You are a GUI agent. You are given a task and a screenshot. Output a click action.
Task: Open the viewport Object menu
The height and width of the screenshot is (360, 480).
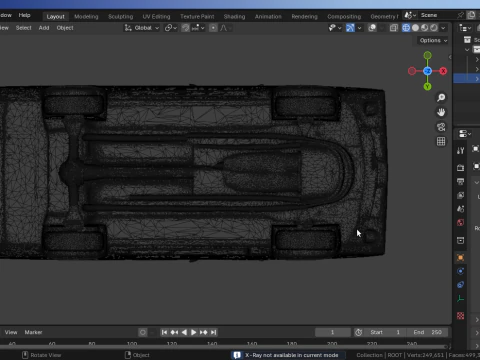65,28
